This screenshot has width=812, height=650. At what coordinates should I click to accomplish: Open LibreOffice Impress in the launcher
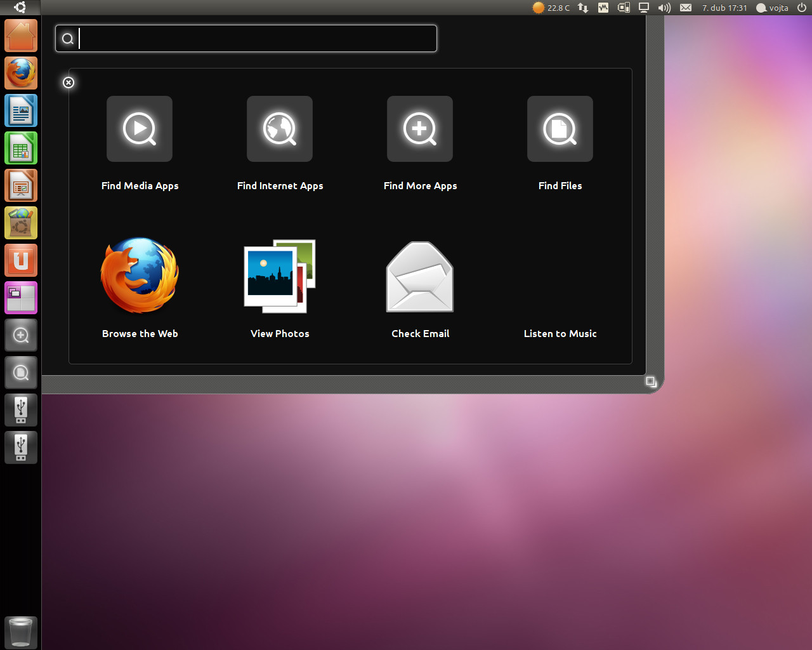(x=21, y=185)
